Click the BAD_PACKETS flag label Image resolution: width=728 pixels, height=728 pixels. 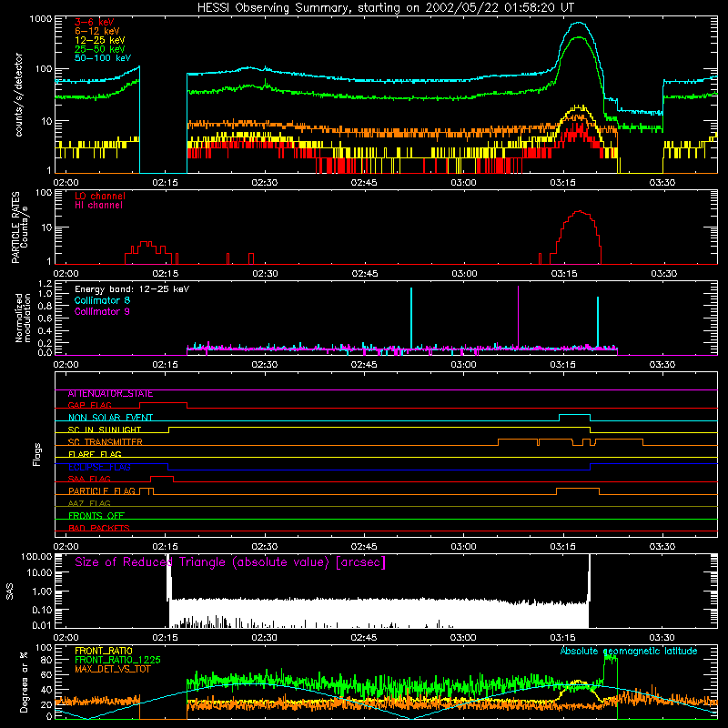tap(99, 528)
